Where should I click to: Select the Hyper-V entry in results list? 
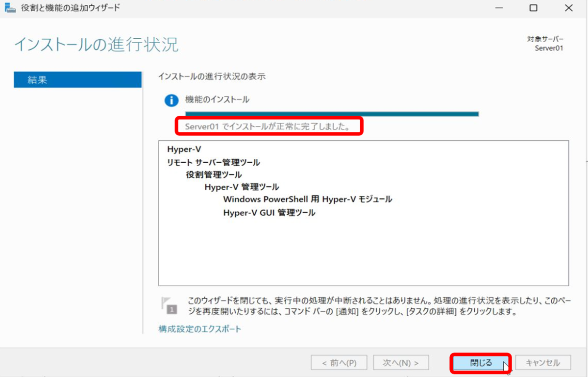[x=184, y=150]
